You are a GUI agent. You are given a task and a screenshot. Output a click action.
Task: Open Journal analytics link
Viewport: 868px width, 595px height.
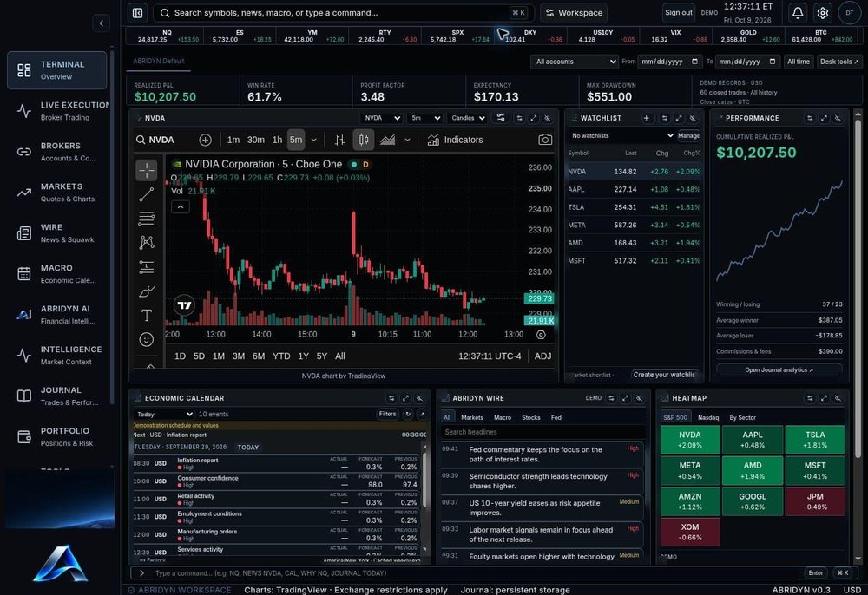coord(779,370)
